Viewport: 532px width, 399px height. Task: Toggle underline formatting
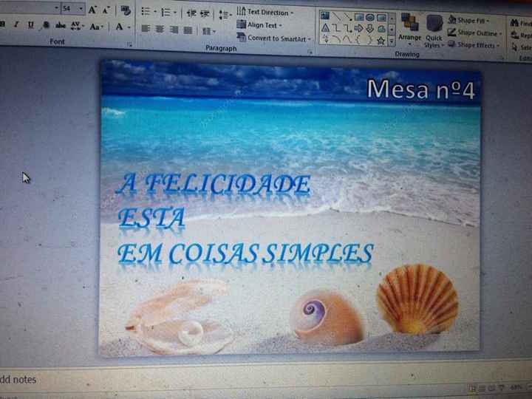(x=30, y=25)
